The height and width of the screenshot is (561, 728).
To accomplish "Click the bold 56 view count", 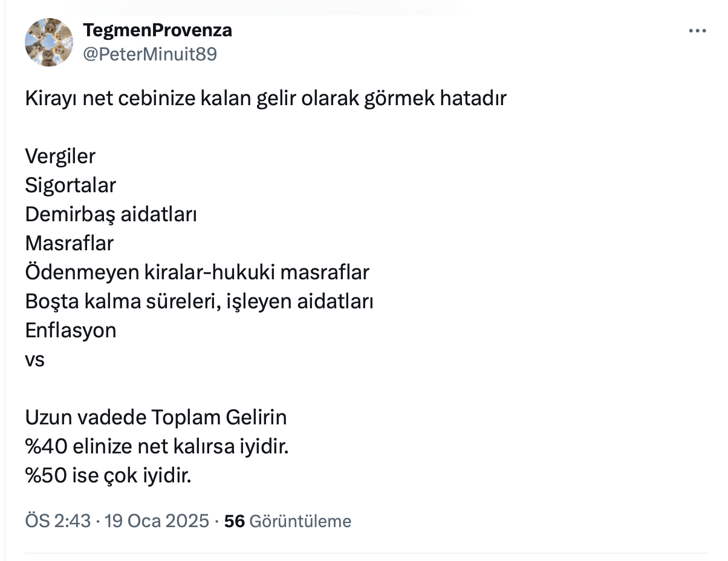I will [x=234, y=521].
